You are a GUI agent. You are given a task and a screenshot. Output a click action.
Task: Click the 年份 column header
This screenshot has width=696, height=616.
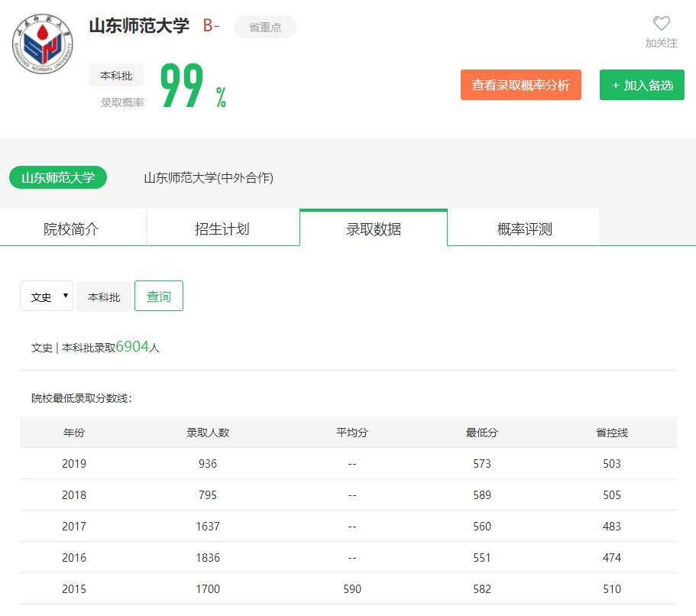74,433
